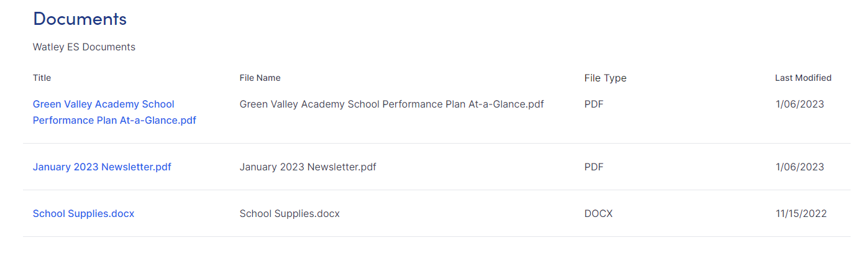Select January 2023 Newsletter.pdf file name cell
The image size is (868, 263).
pyautogui.click(x=308, y=167)
